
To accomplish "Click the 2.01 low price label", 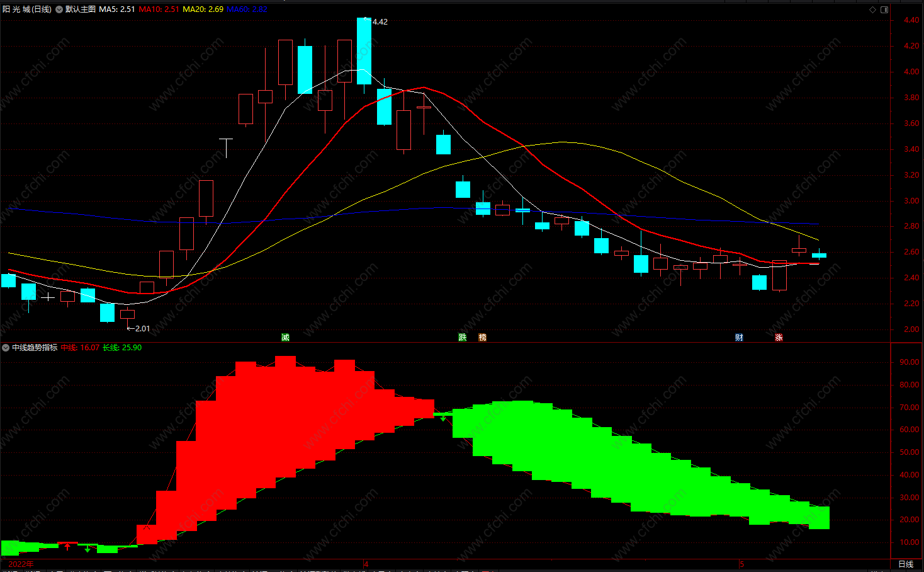I will pyautogui.click(x=143, y=329).
